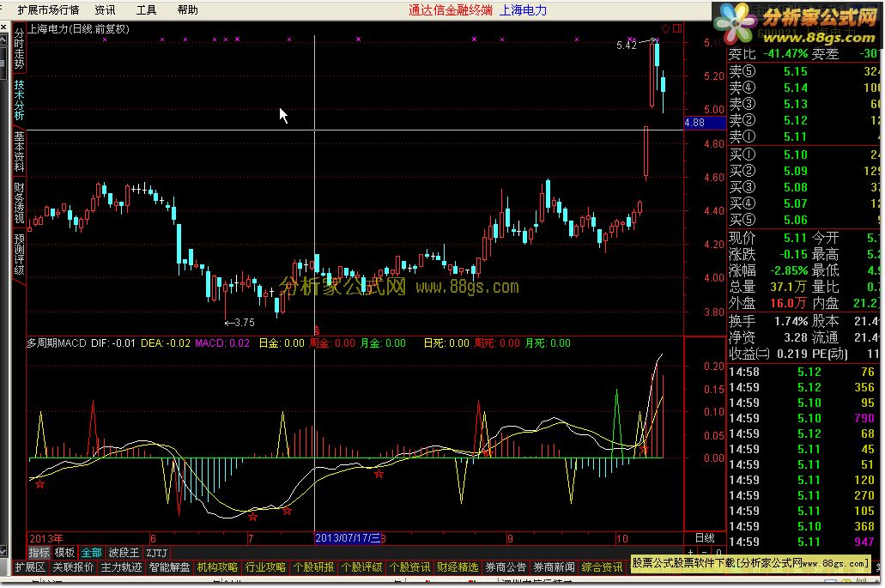Open the 预测评级 side tab
The height and width of the screenshot is (588, 885).
[x=19, y=254]
